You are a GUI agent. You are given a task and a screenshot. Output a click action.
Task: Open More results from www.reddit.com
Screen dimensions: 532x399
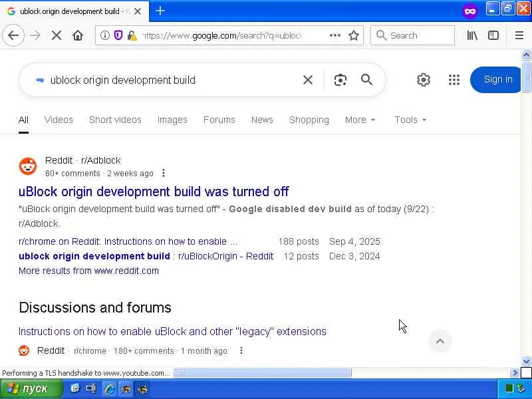point(88,271)
